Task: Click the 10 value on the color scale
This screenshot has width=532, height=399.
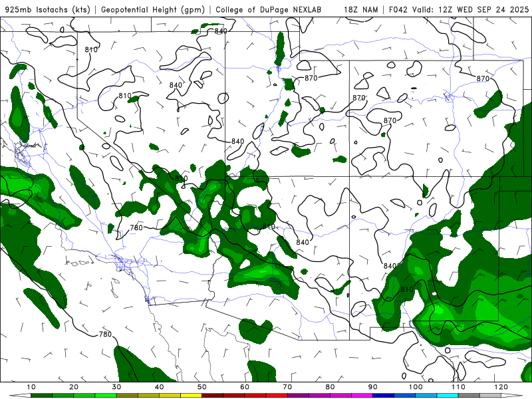Action: tap(31, 387)
